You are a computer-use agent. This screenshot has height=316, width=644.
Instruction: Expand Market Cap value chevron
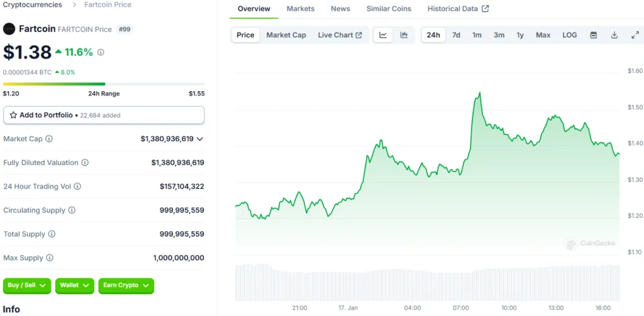(200, 139)
